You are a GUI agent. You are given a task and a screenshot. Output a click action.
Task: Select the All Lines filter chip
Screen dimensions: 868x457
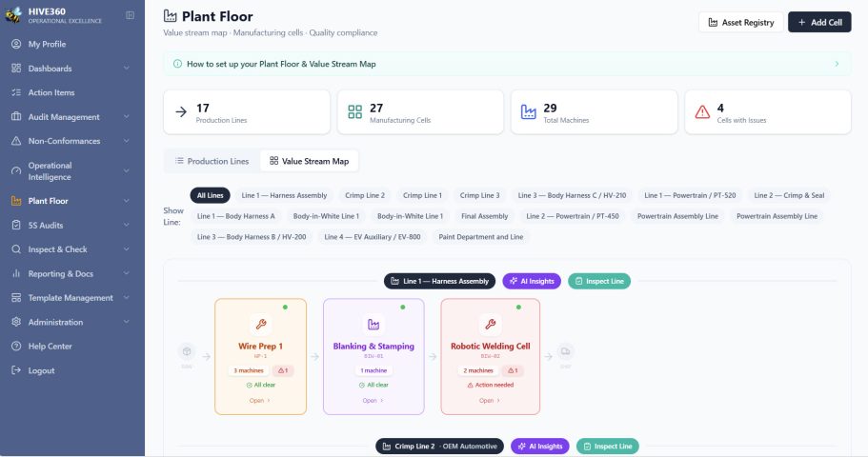[x=210, y=195]
